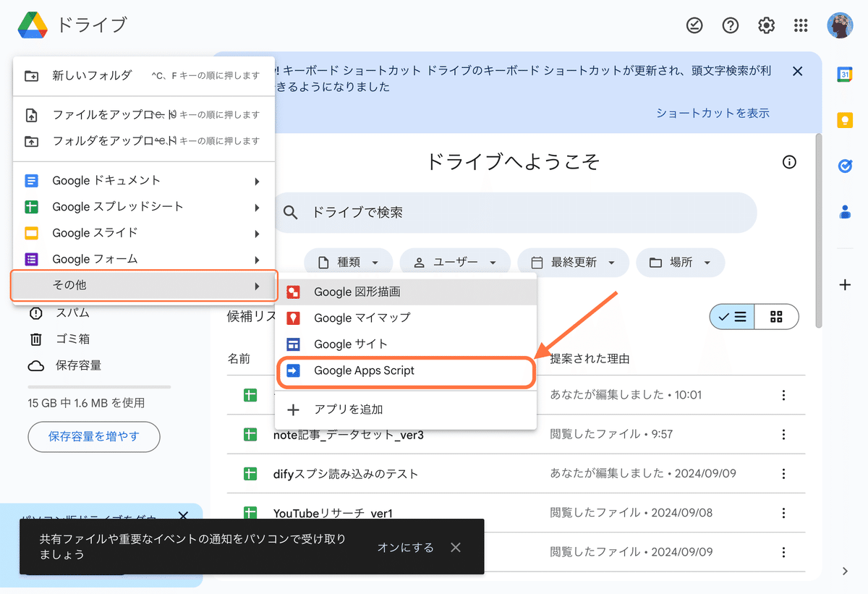
Task: Open the Google apps grid
Action: pos(801,25)
